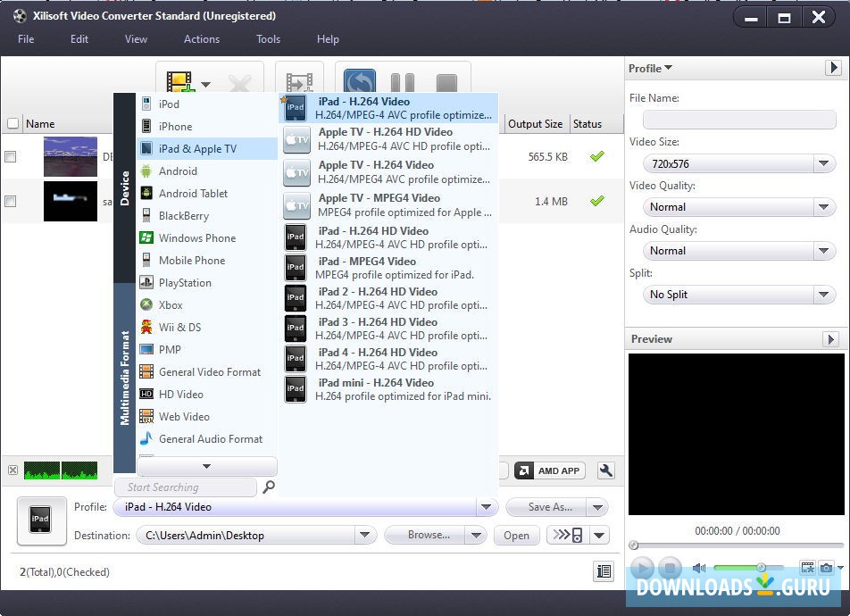The image size is (850, 616).
Task: Collapse the Profile panel arrow
Action: tap(833, 68)
